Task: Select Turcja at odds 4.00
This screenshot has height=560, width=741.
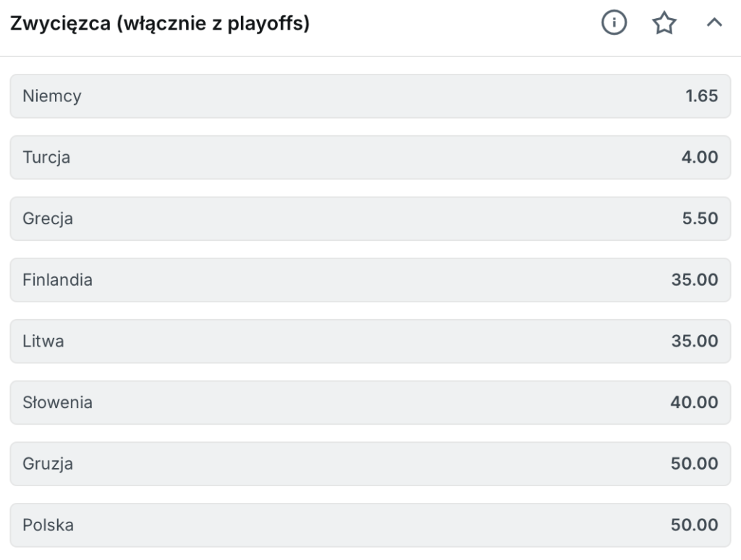Action: click(x=370, y=158)
